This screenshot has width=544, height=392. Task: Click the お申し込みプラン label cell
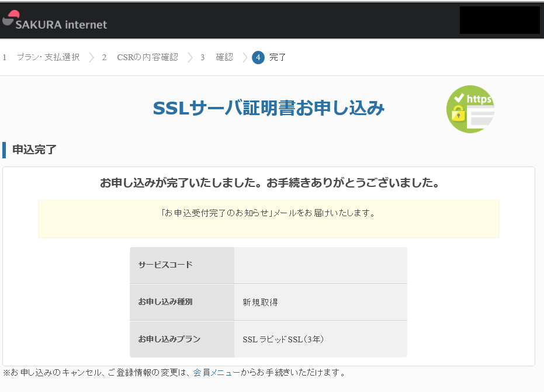coord(182,339)
